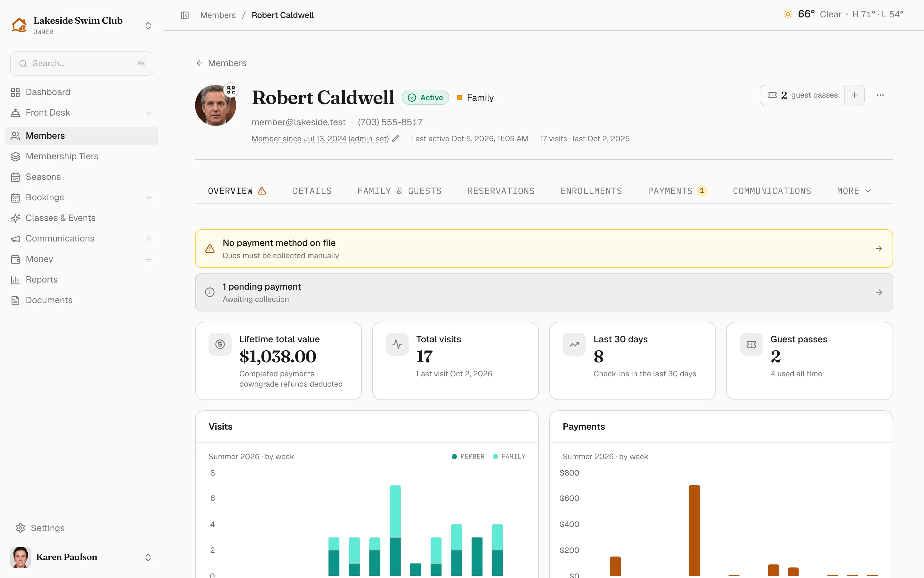Click Members breadcrumb in top bar
Viewport: 924px width, 578px height.
click(218, 15)
